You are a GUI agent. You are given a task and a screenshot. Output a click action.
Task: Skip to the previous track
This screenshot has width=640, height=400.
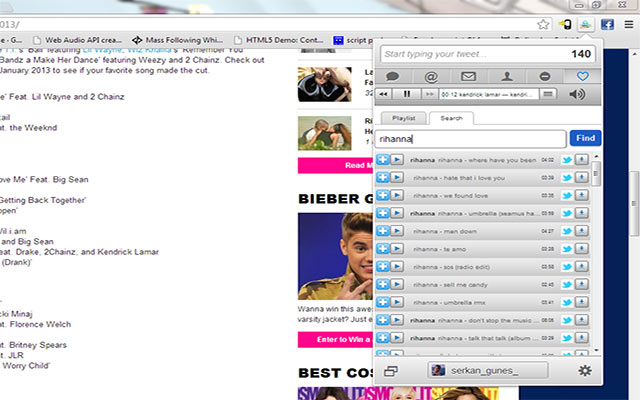[x=383, y=94]
